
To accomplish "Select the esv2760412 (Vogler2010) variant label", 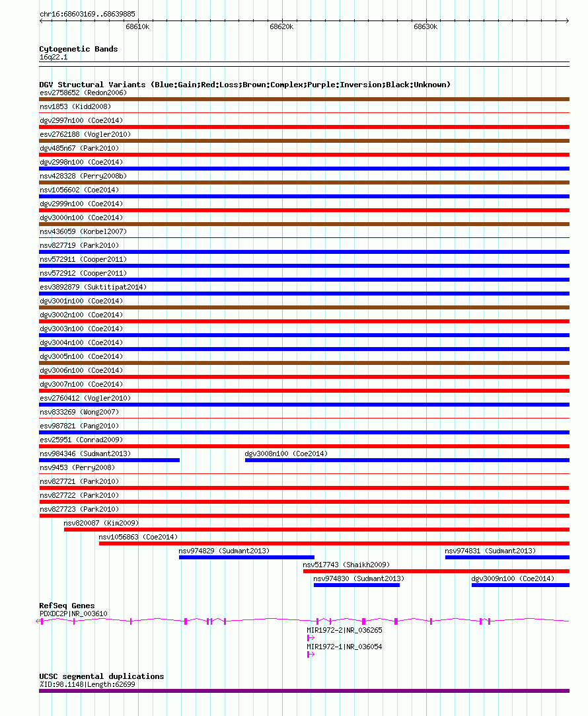I will [85, 398].
